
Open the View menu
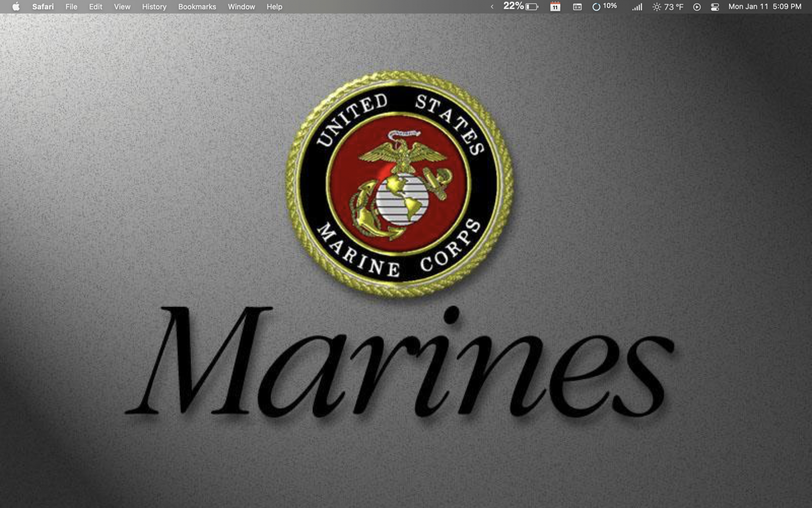(x=122, y=7)
